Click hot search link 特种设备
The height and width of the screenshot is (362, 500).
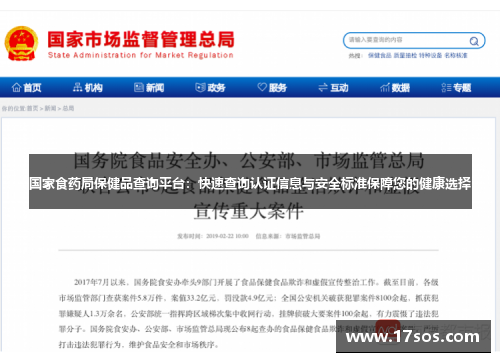click(430, 55)
